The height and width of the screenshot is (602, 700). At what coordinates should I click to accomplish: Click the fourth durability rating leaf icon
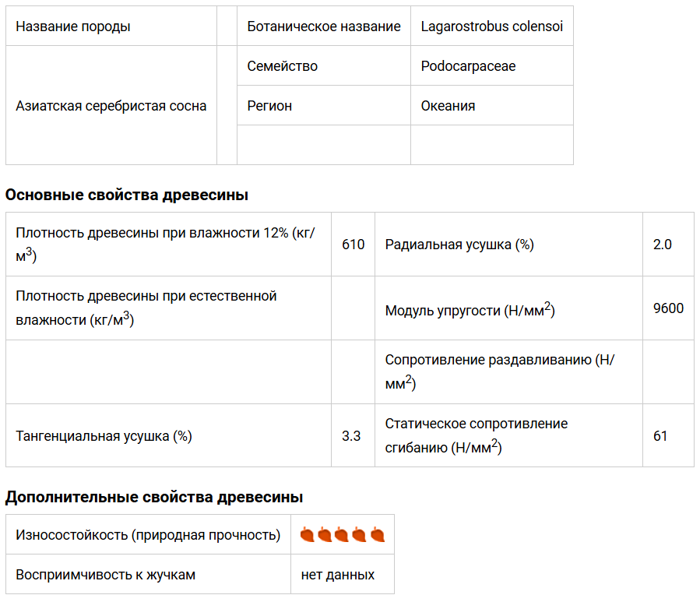tap(359, 534)
